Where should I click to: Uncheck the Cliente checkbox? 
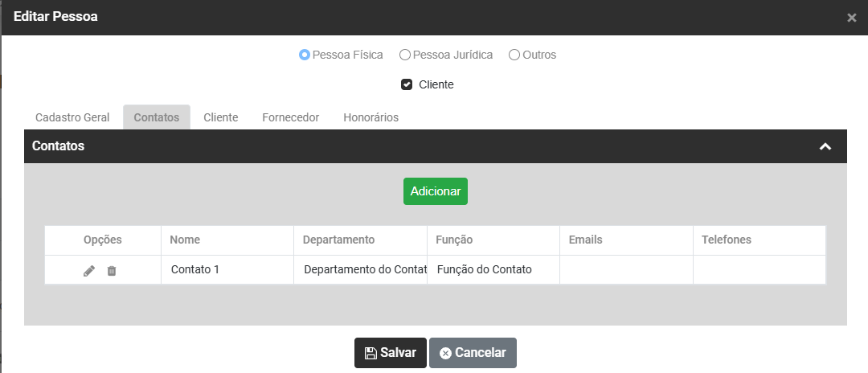(x=407, y=84)
